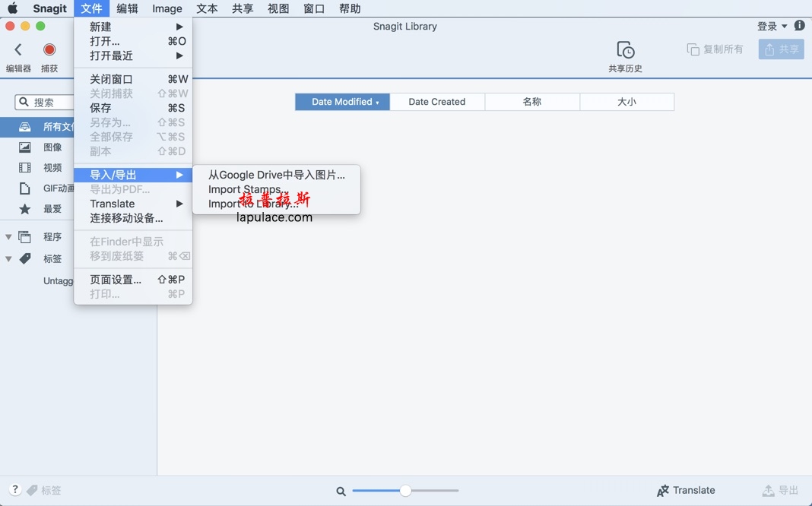812x506 pixels.
Task: Sort by Date Modified
Action: (342, 102)
